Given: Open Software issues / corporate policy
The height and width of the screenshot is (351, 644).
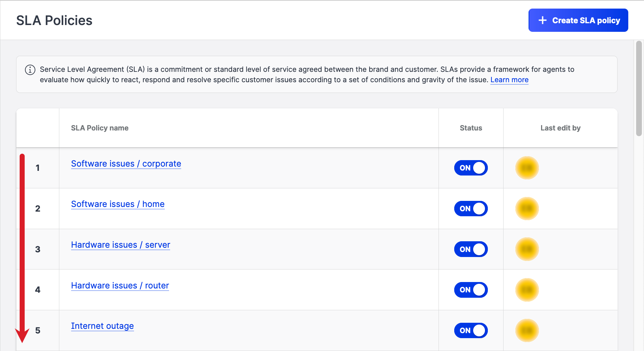Looking at the screenshot, I should (x=126, y=164).
